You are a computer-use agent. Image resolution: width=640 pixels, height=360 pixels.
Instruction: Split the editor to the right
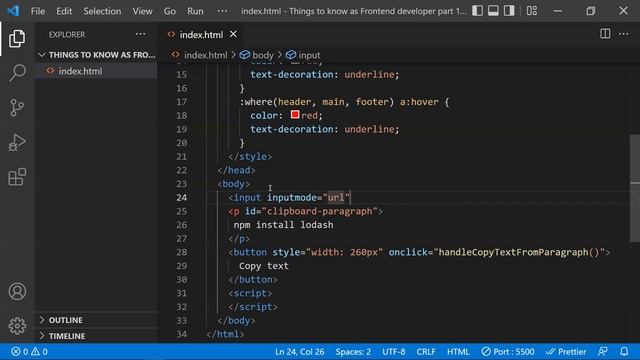(605, 34)
